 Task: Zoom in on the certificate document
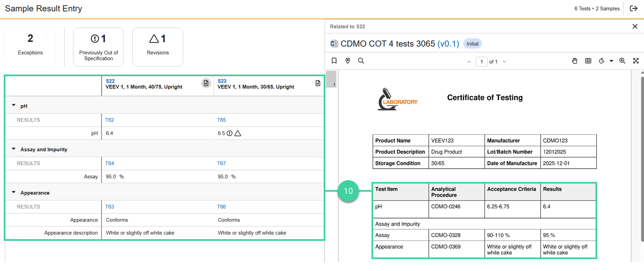click(622, 61)
